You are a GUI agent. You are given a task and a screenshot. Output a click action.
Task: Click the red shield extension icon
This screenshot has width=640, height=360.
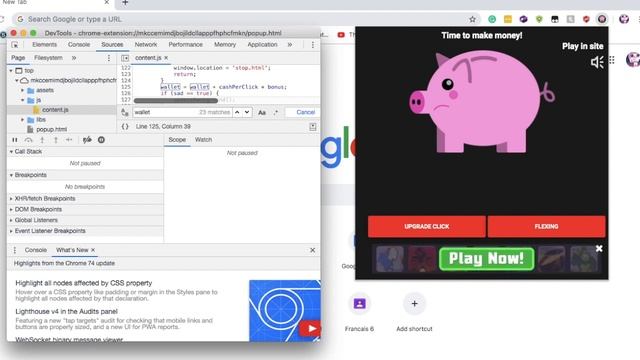(586, 19)
